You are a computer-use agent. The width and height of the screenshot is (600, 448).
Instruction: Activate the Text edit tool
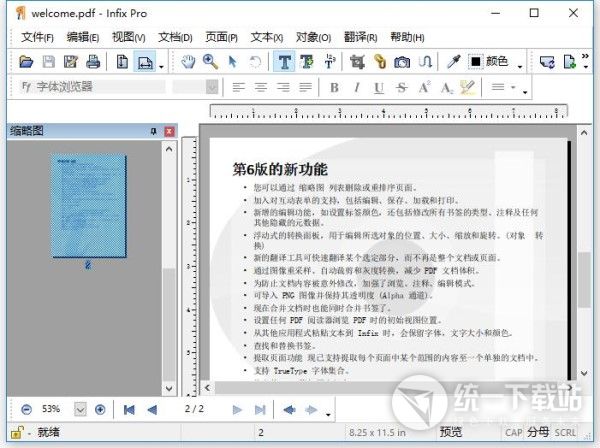tap(285, 62)
